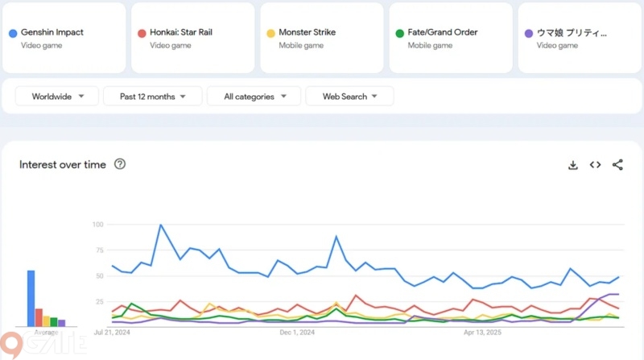644x360 pixels.
Task: Open the All categories dropdown
Action: [254, 97]
